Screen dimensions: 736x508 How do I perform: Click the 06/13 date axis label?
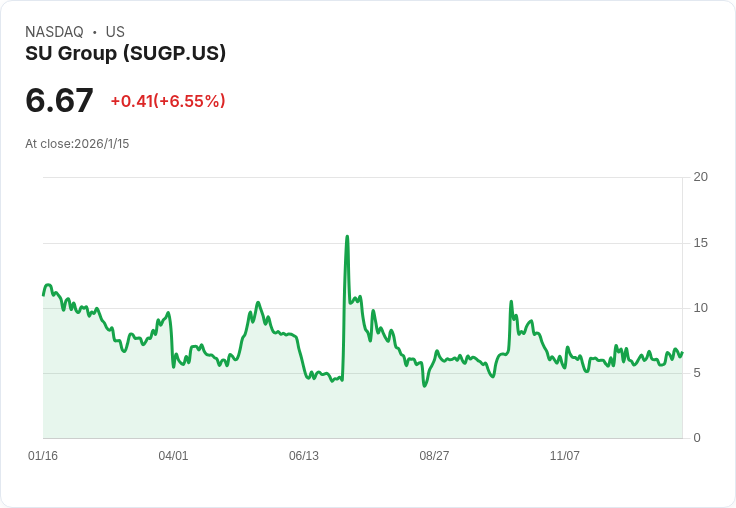click(x=304, y=456)
